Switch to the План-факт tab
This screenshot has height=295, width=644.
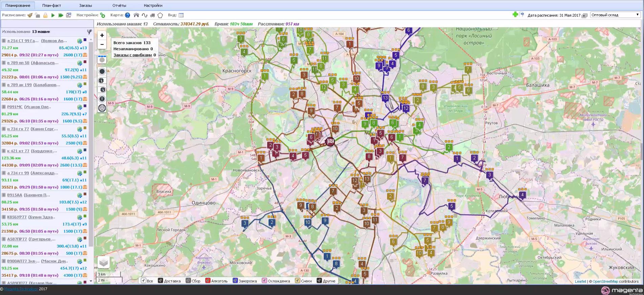pos(52,5)
